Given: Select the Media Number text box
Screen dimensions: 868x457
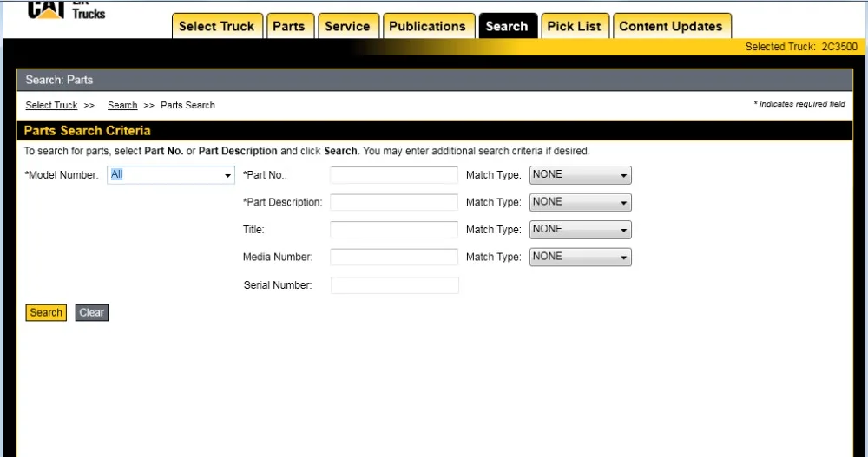Looking at the screenshot, I should click(x=393, y=258).
